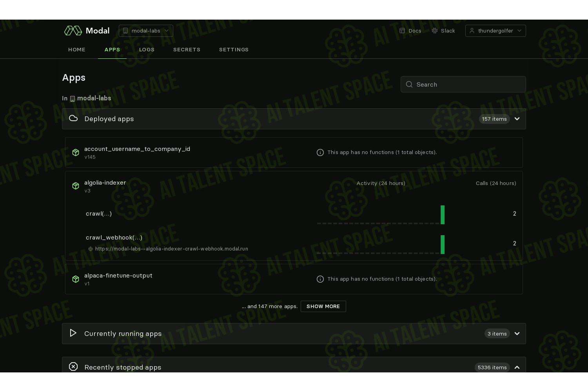Toggle the Recently stopped apps chevron
The image size is (588, 392).
(517, 367)
